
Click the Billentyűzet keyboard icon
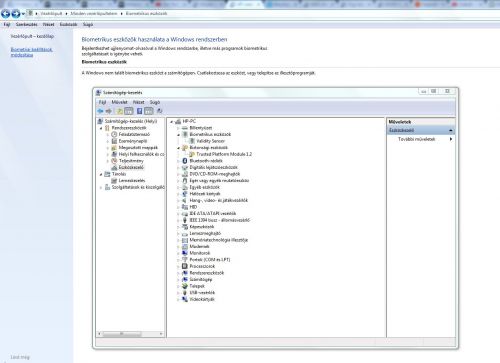coord(185,128)
